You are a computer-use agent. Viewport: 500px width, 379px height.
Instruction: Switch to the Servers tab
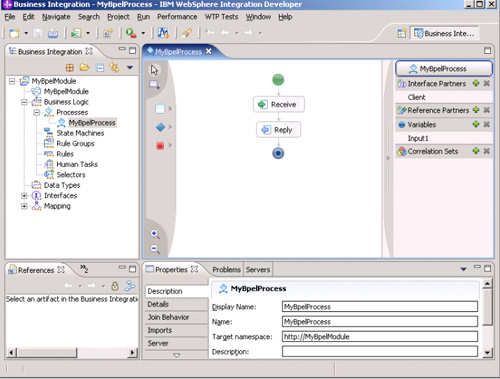(258, 269)
